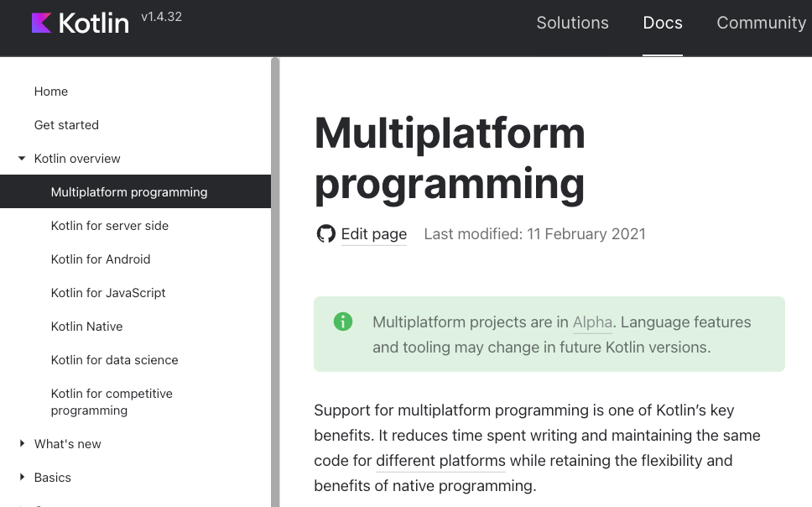
Task: Click the Edit page link
Action: click(374, 234)
